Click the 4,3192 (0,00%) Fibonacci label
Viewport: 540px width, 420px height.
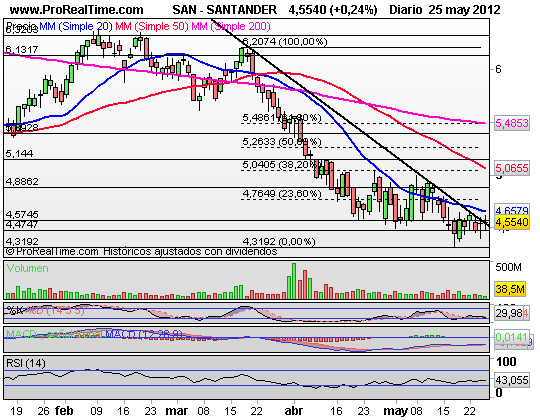point(279,241)
